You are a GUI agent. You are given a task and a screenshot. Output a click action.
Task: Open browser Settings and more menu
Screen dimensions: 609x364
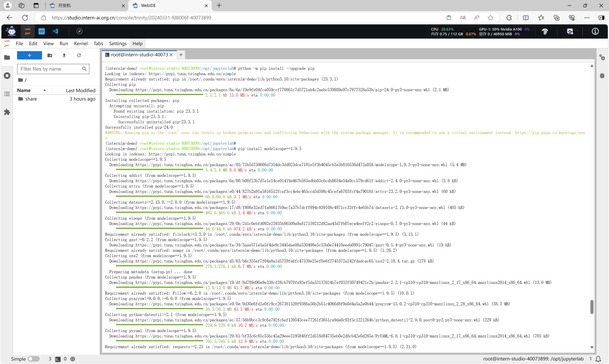[x=587, y=18]
